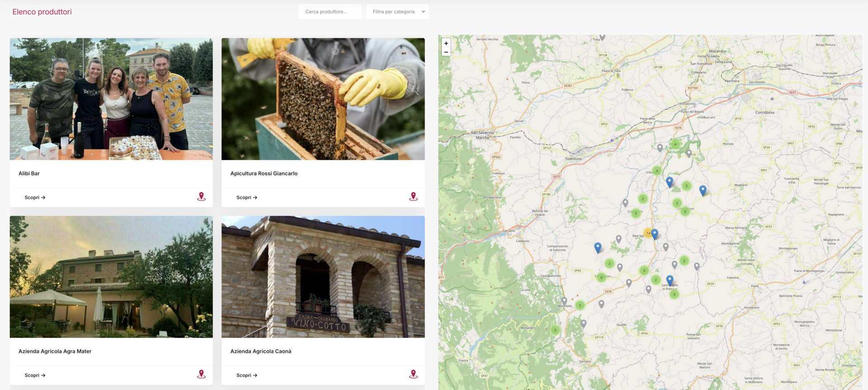
Task: Click location pin on Apicultura Rossi Giancarlo card
Action: [x=413, y=197]
